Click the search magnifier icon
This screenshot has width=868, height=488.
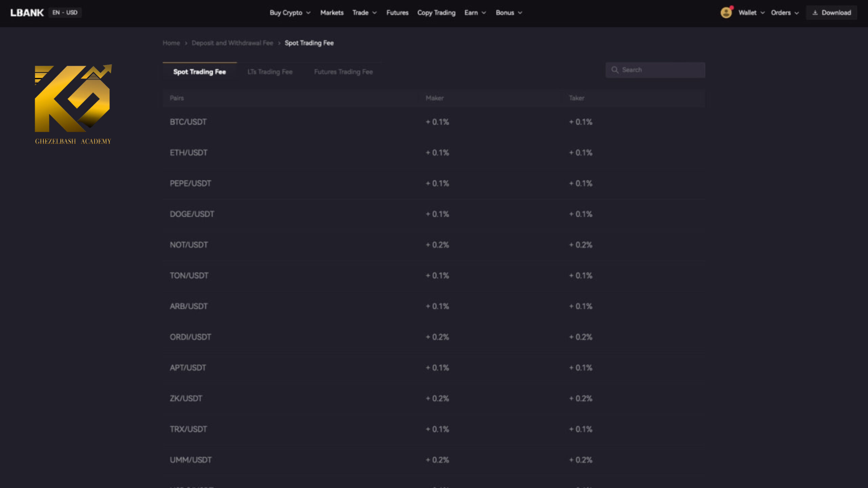point(615,70)
